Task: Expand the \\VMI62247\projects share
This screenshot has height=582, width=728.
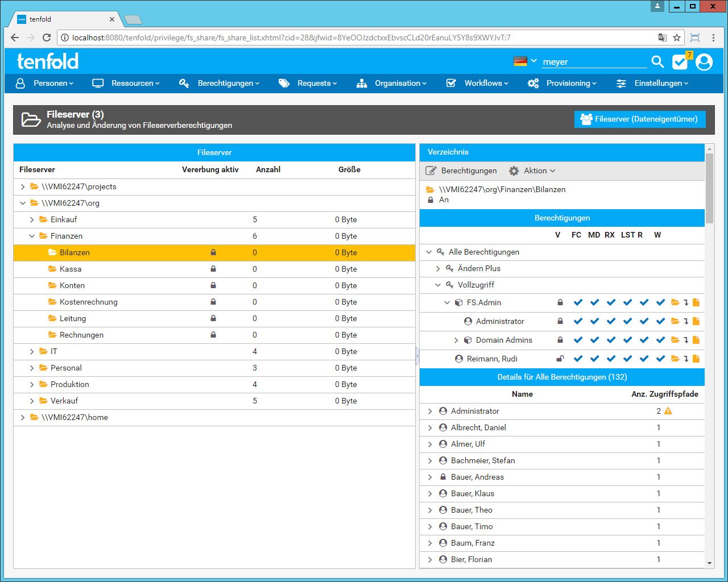Action: 23,186
